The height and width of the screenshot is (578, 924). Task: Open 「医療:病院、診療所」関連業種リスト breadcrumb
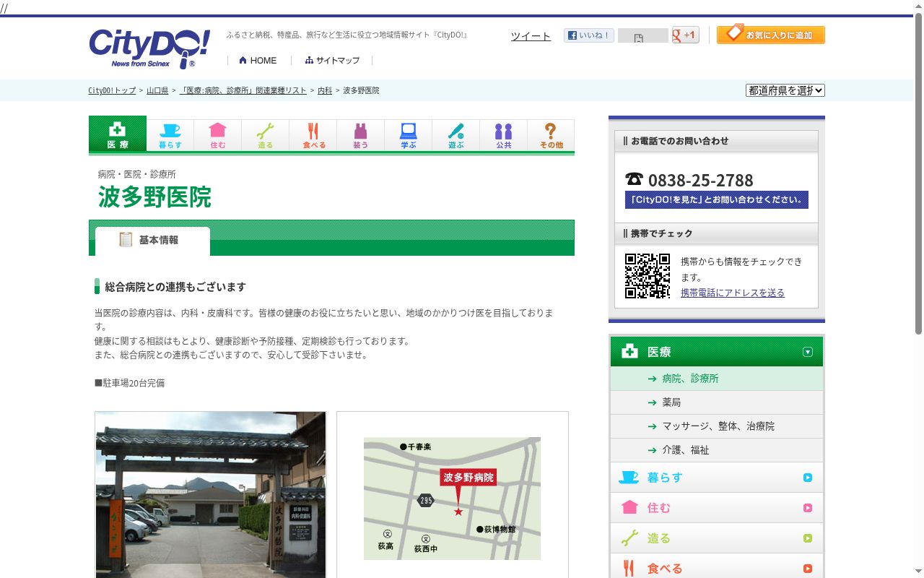tap(243, 90)
